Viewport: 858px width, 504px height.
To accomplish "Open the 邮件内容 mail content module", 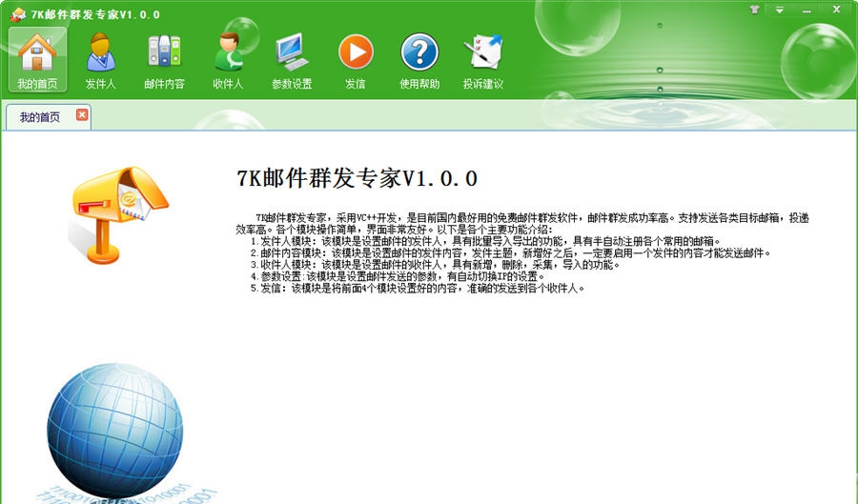I will tap(164, 60).
